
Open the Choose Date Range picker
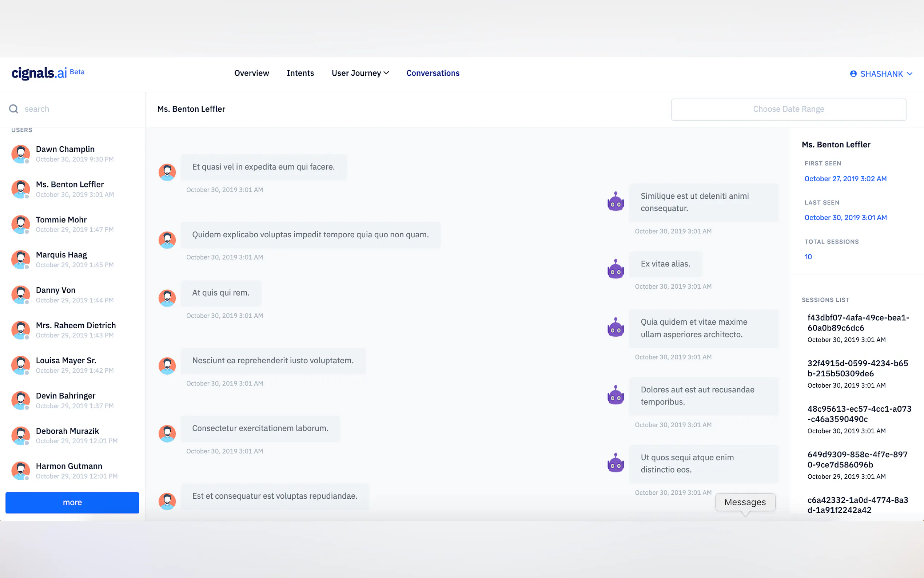tap(788, 109)
